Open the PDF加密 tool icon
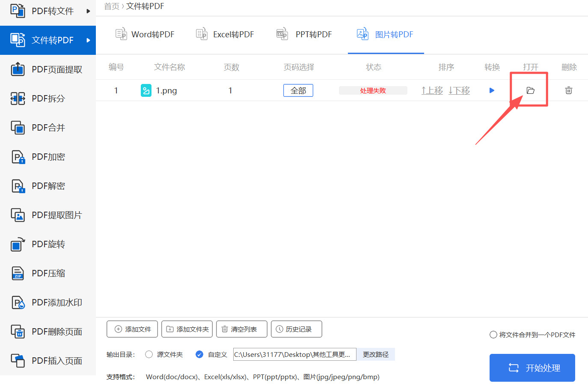The width and height of the screenshot is (588, 392). click(x=17, y=156)
